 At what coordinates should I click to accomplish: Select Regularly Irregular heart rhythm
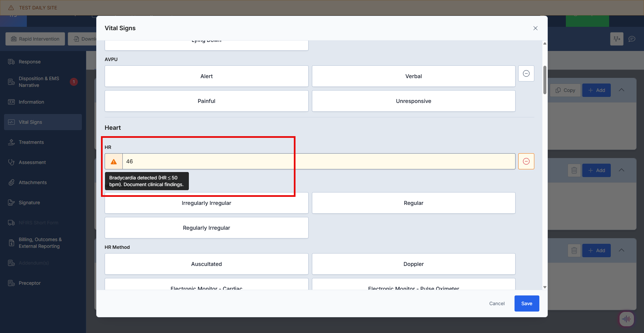click(x=206, y=228)
